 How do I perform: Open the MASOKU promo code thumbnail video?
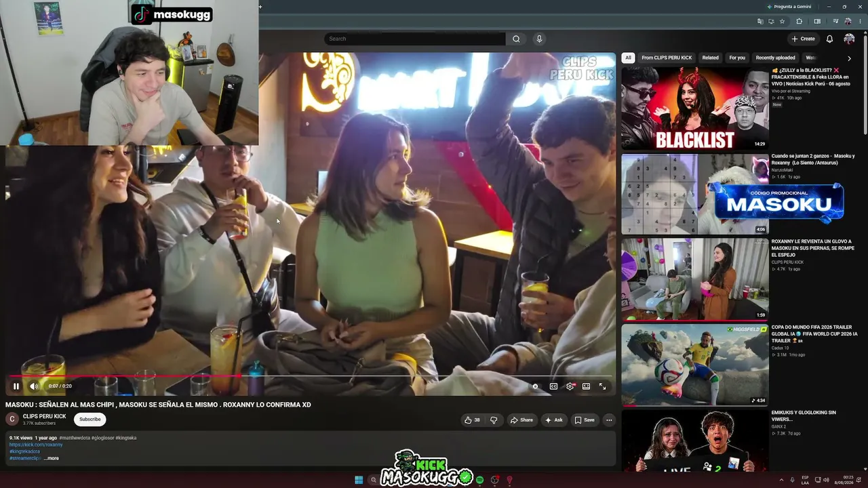click(695, 195)
